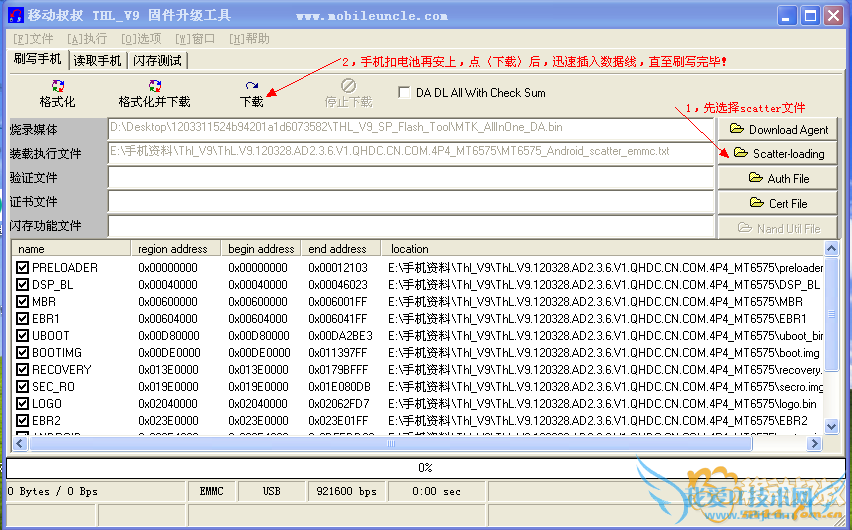Click the 格式化 (Format) toolbar icon
Screen dimensions: 852x530
(x=57, y=87)
